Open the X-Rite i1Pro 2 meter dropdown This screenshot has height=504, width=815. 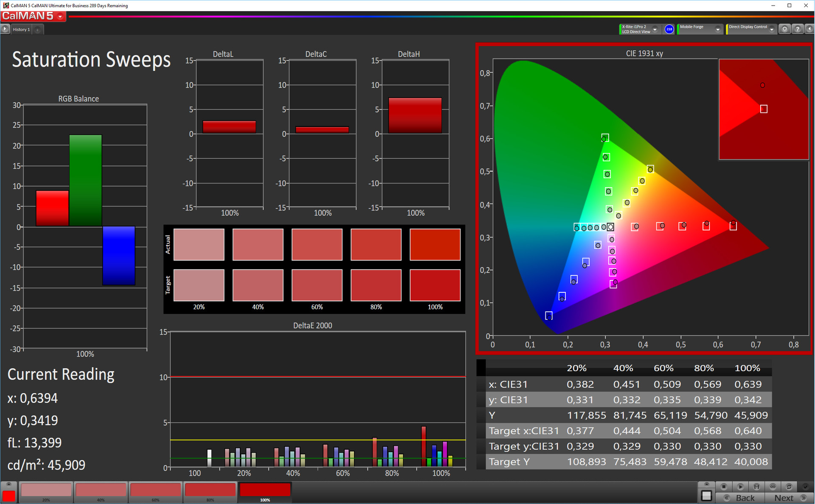(655, 29)
